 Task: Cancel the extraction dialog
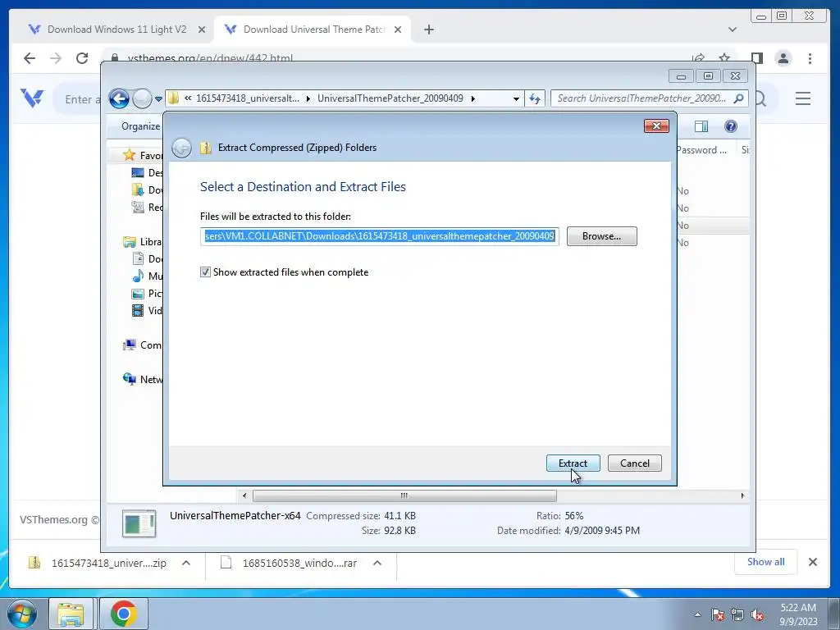634,463
